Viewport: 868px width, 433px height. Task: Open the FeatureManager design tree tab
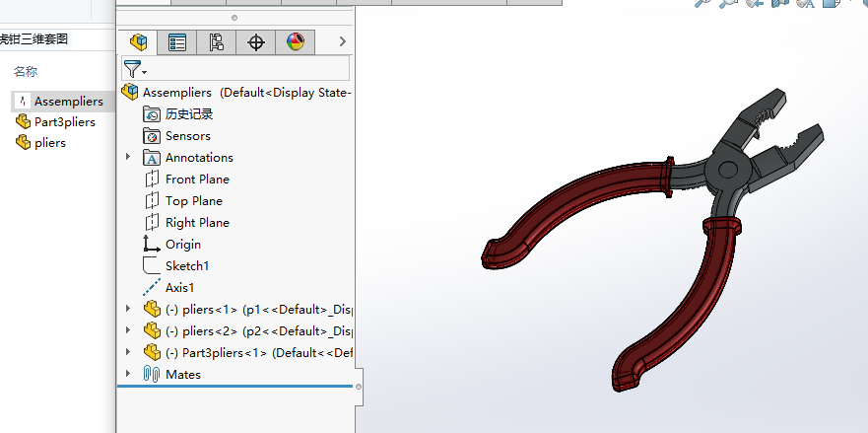click(x=138, y=42)
